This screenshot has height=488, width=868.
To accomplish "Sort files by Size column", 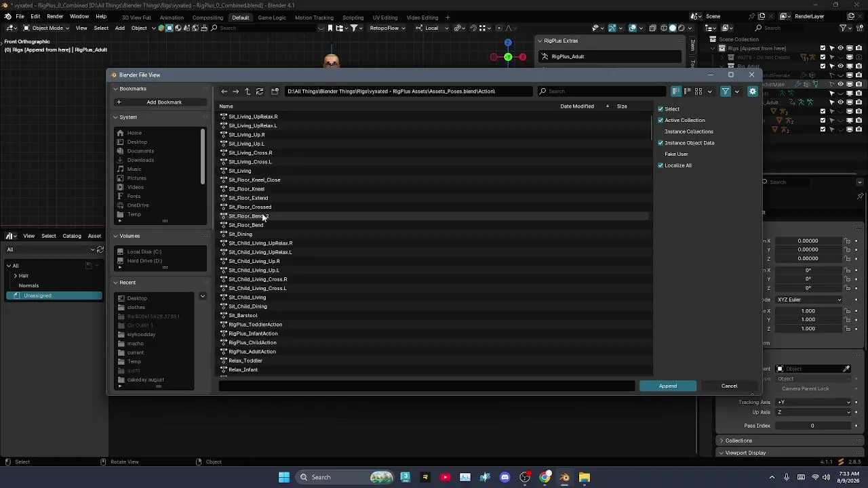I will [622, 106].
